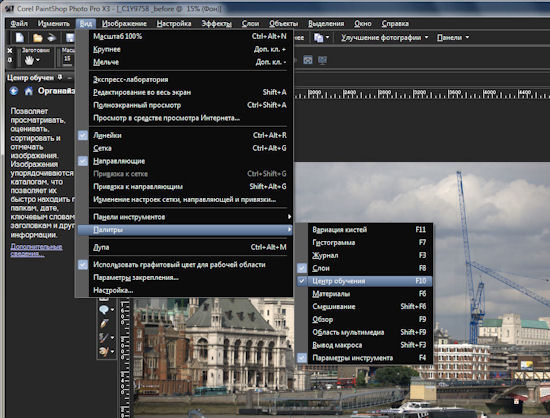Open the Pan hand tool presets arrow
The width and height of the screenshot is (550, 418).
[38, 60]
